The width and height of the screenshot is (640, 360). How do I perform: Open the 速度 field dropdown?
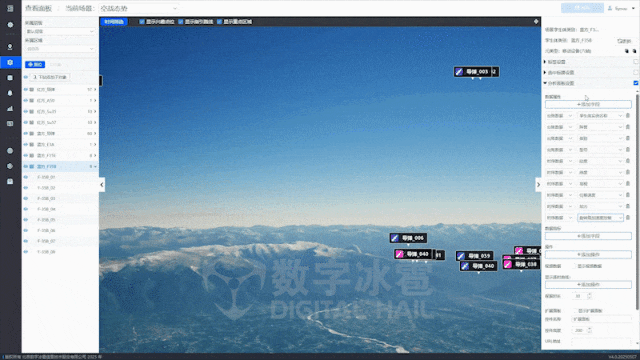click(x=600, y=161)
